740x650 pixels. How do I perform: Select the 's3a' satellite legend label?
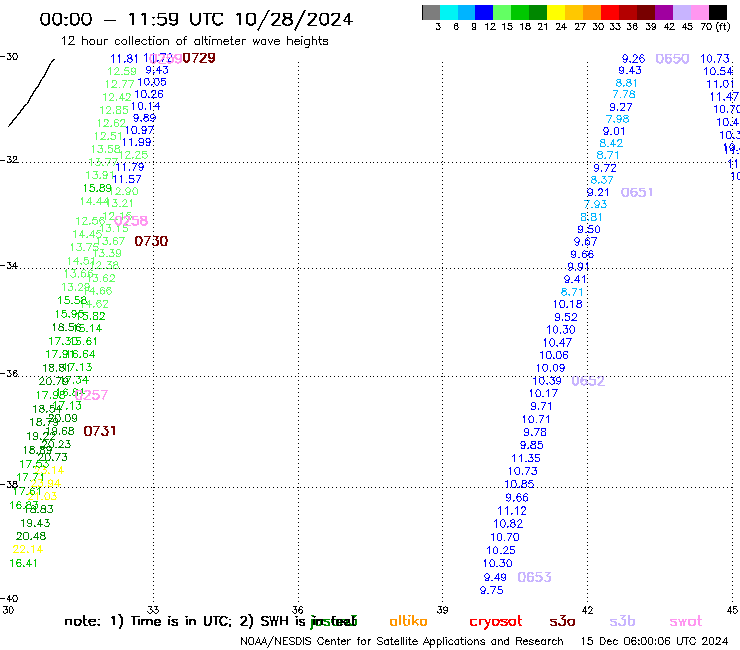pos(562,621)
